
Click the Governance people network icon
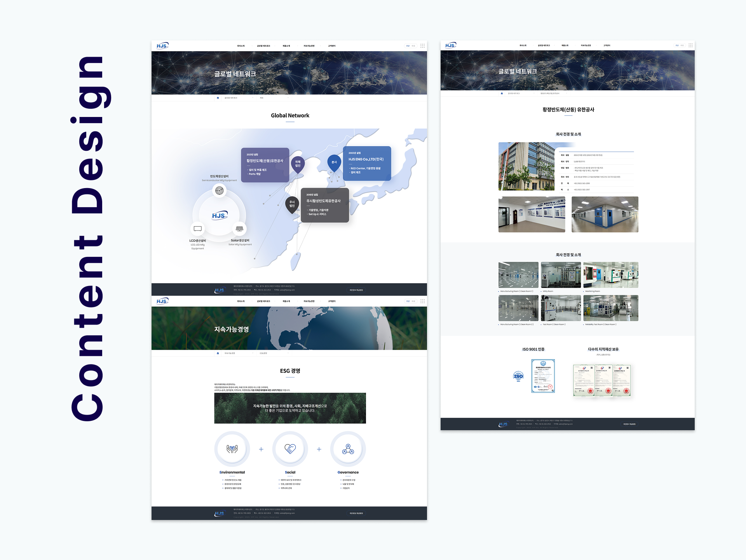coord(348,449)
